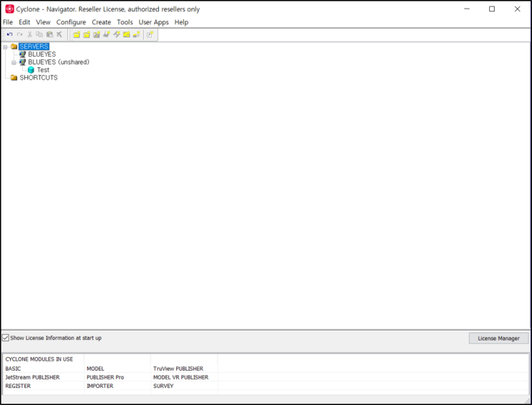Minimize the Cyclone Navigator window
This screenshot has width=532, height=405.
(467, 9)
